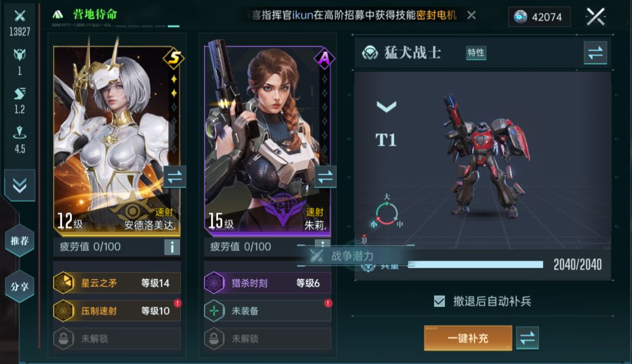
Task: Click the 一键补充 button
Action: 468,338
